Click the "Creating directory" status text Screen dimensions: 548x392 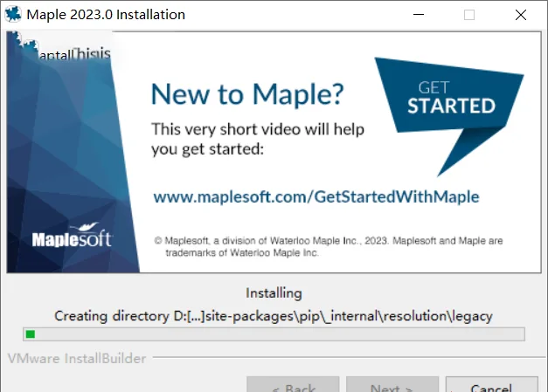274,316
